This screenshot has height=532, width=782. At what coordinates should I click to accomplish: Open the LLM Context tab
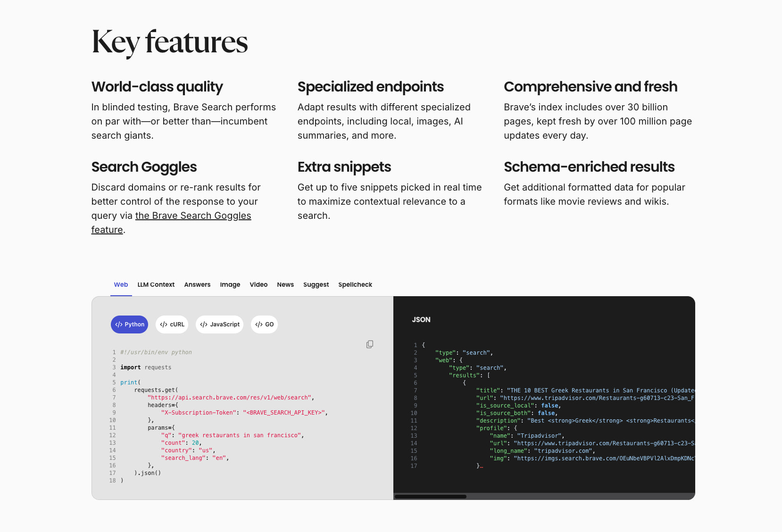click(x=156, y=284)
